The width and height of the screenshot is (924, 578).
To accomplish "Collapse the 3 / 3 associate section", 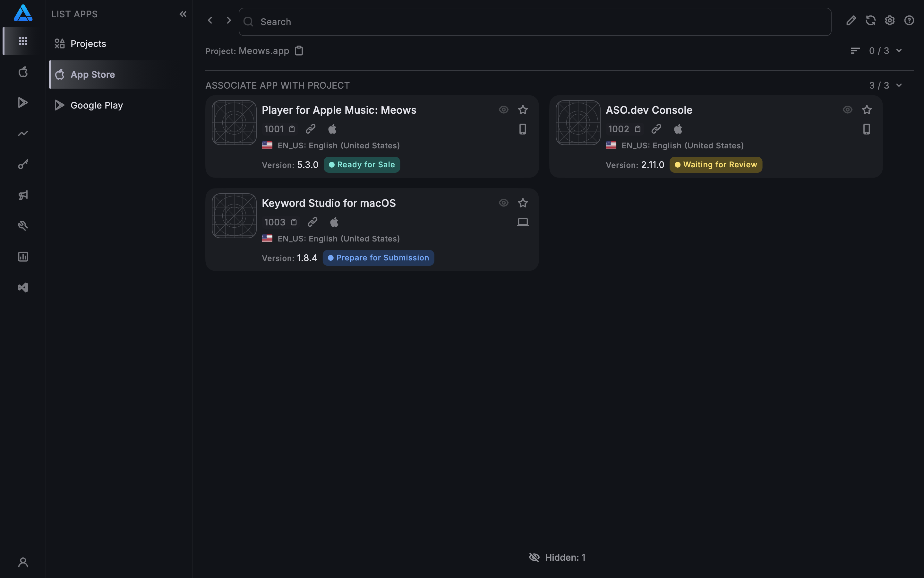I will [x=899, y=85].
